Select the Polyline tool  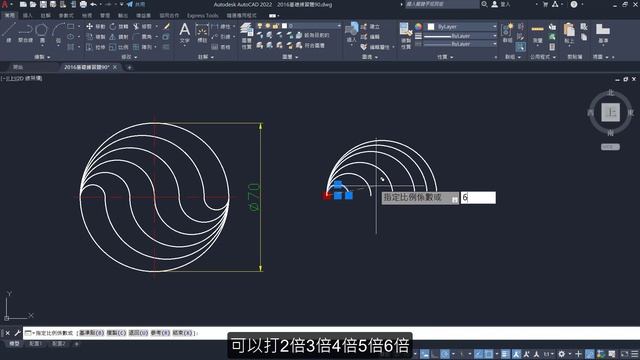pyautogui.click(x=25, y=32)
